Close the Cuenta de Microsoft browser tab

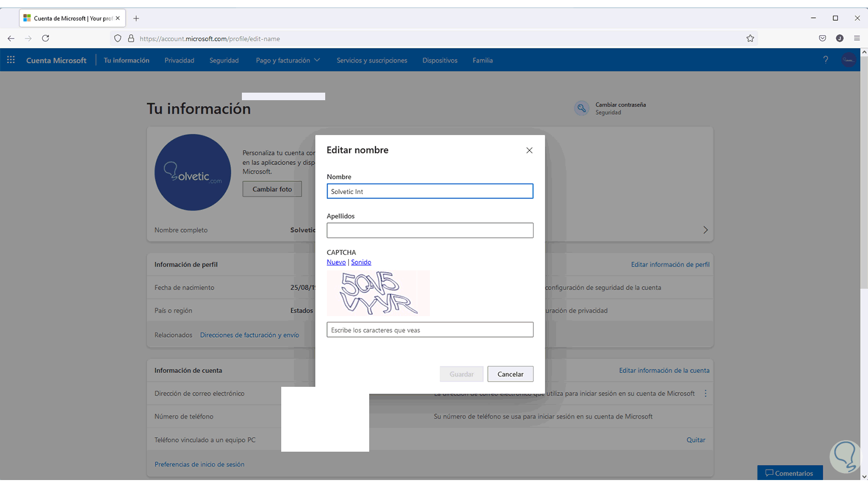117,18
